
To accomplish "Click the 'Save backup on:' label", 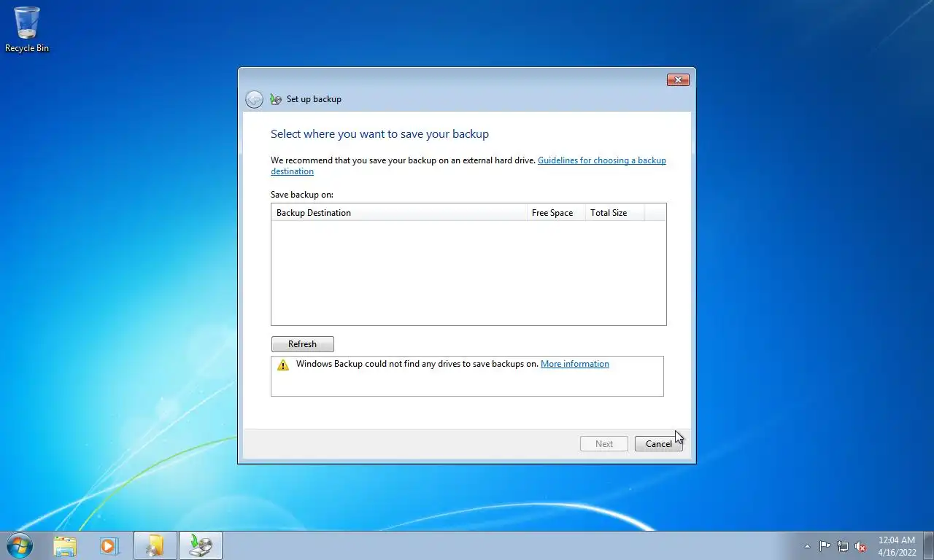I will click(302, 195).
